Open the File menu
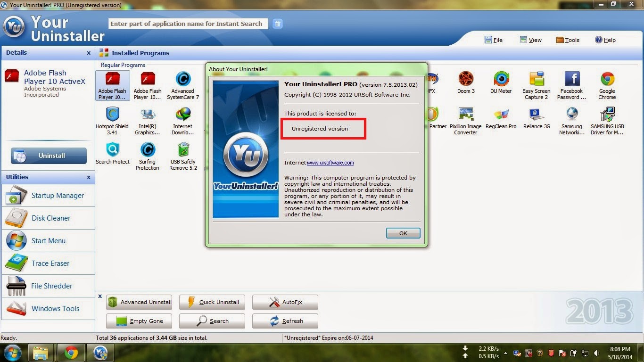 pos(494,40)
